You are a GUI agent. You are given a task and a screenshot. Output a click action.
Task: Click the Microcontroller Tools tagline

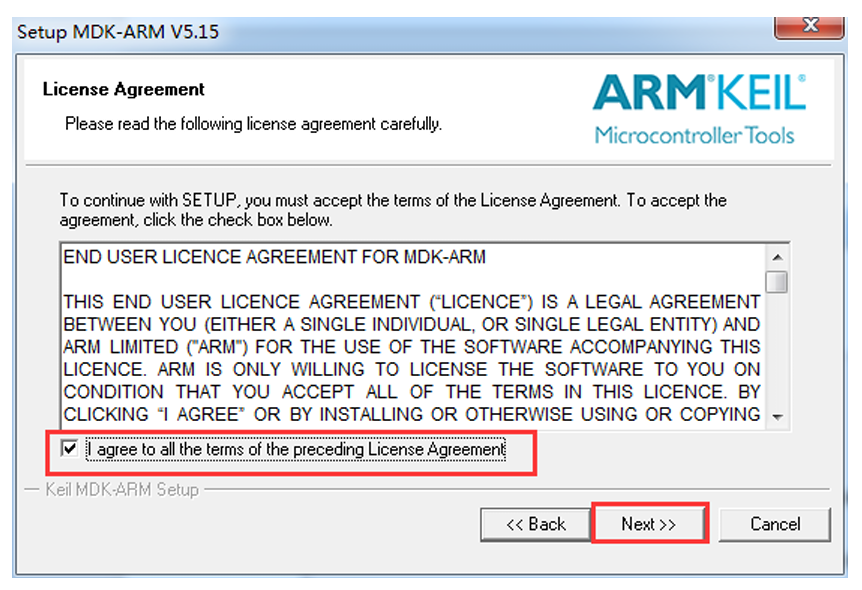click(x=694, y=135)
